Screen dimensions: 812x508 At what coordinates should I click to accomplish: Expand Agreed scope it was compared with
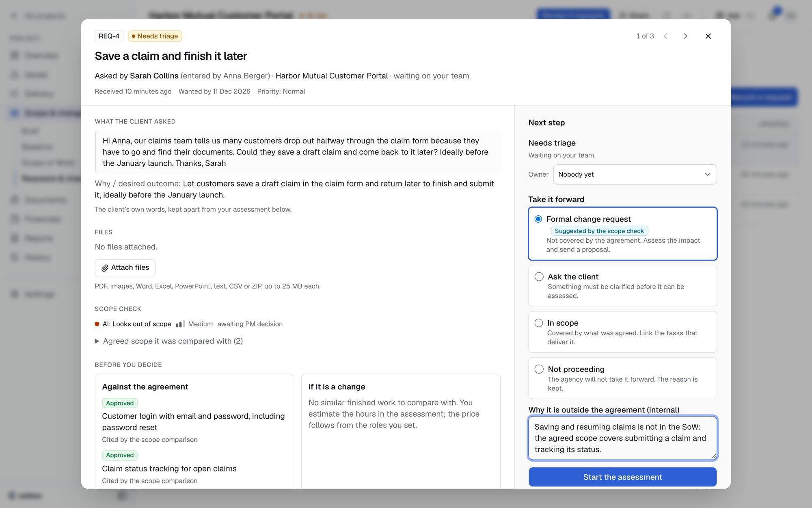point(169,341)
